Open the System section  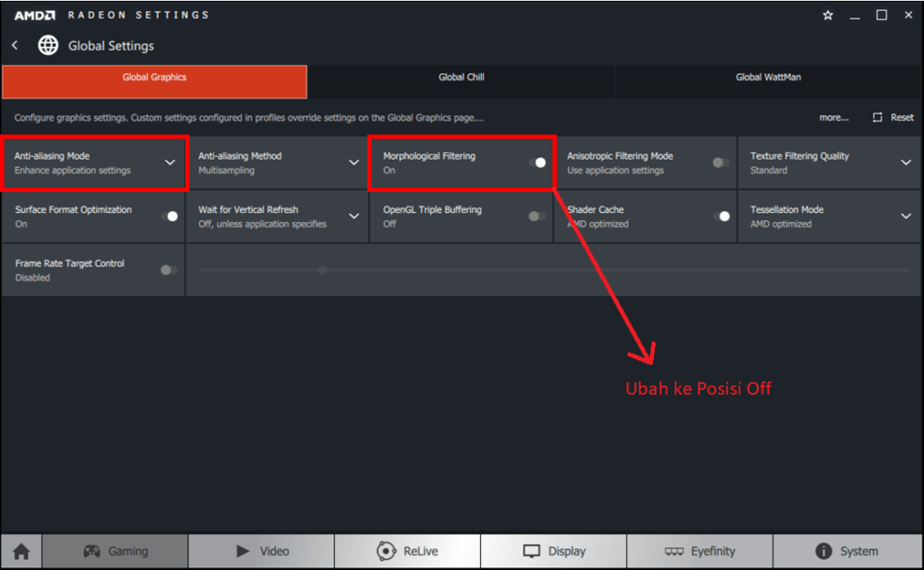click(847, 551)
